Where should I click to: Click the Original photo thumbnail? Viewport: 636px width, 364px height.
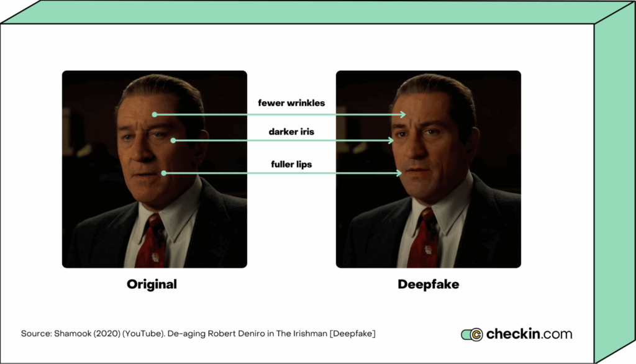(155, 169)
